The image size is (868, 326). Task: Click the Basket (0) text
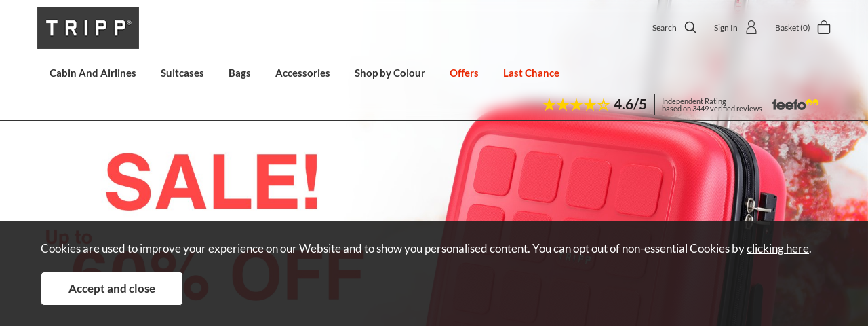793,28
